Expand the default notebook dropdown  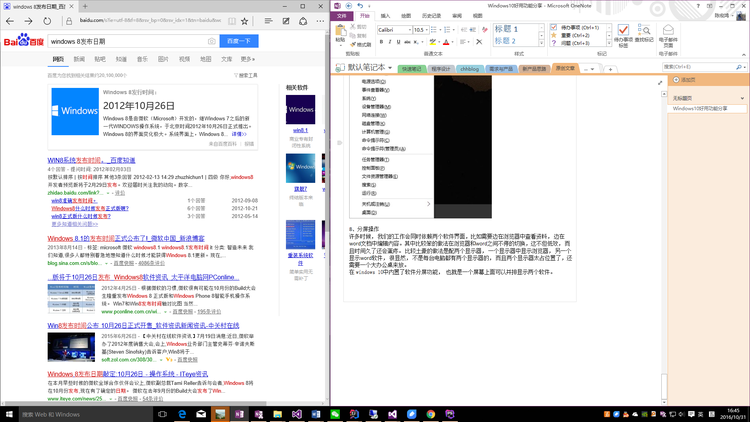pos(388,68)
